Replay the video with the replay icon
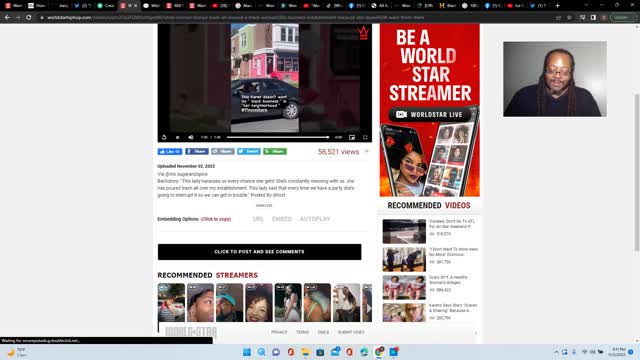Viewport: 640px width, 360px height. pos(164,138)
